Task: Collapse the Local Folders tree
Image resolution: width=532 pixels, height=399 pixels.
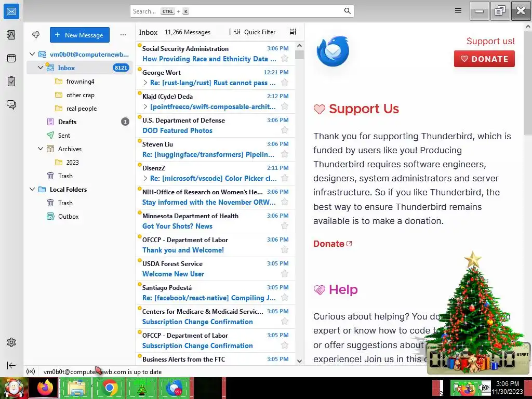Action: [32, 189]
